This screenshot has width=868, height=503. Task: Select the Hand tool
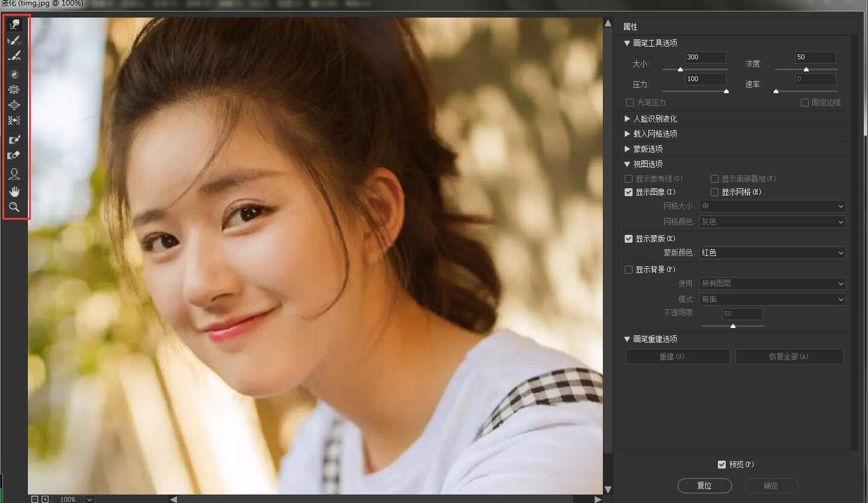click(x=15, y=191)
